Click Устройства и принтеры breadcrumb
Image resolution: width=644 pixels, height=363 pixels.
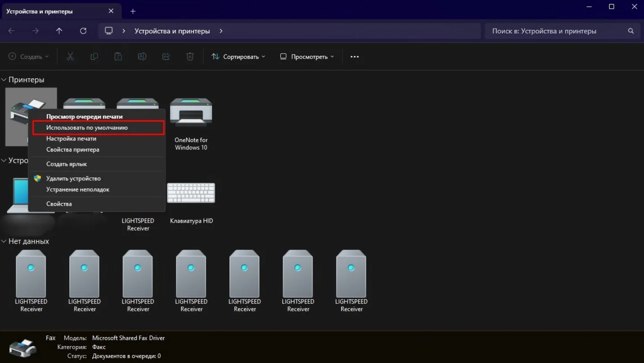click(172, 31)
